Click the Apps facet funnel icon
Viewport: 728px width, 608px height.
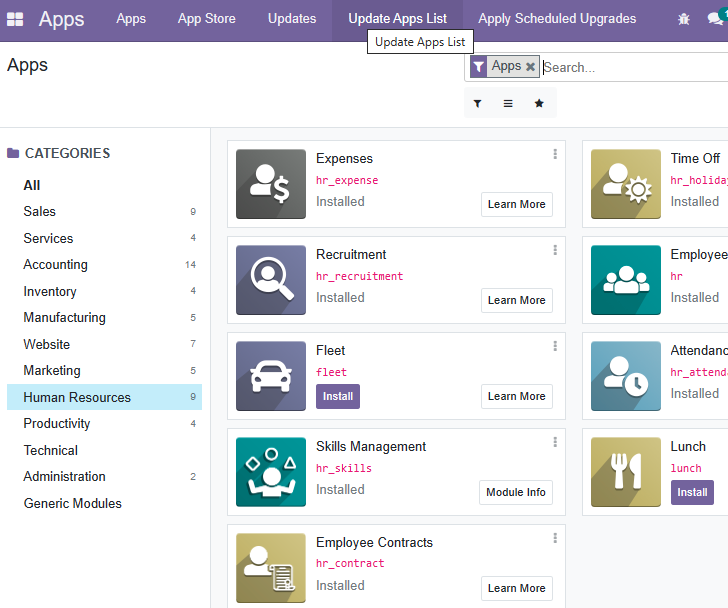click(478, 67)
